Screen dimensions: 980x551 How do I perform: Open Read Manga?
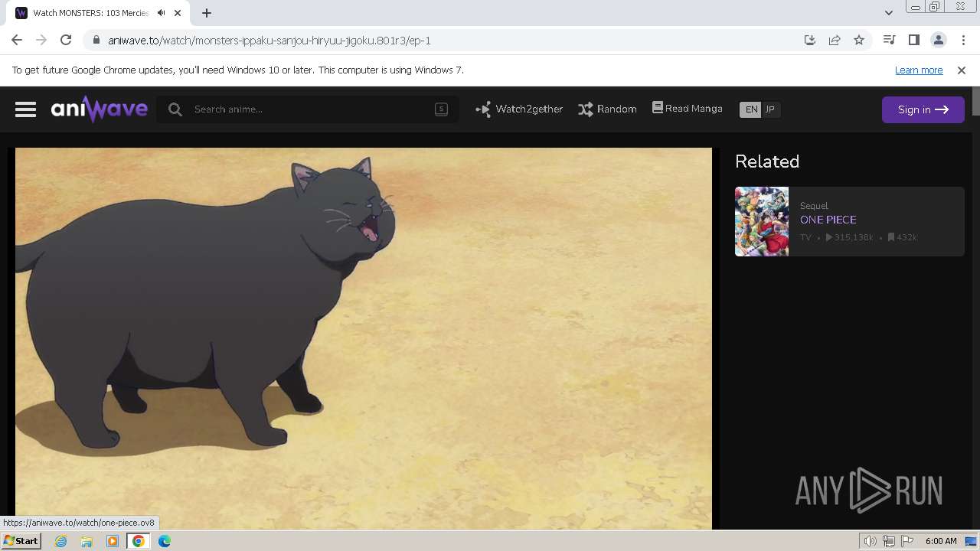coord(687,109)
